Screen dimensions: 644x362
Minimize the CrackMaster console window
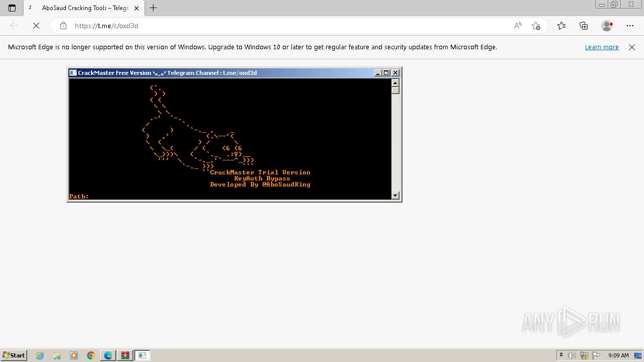[378, 73]
